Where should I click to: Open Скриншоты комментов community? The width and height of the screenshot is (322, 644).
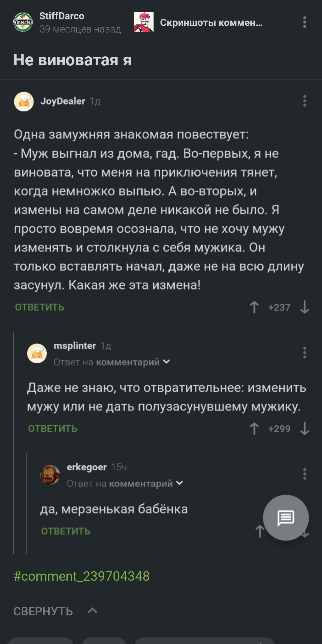coord(211,22)
